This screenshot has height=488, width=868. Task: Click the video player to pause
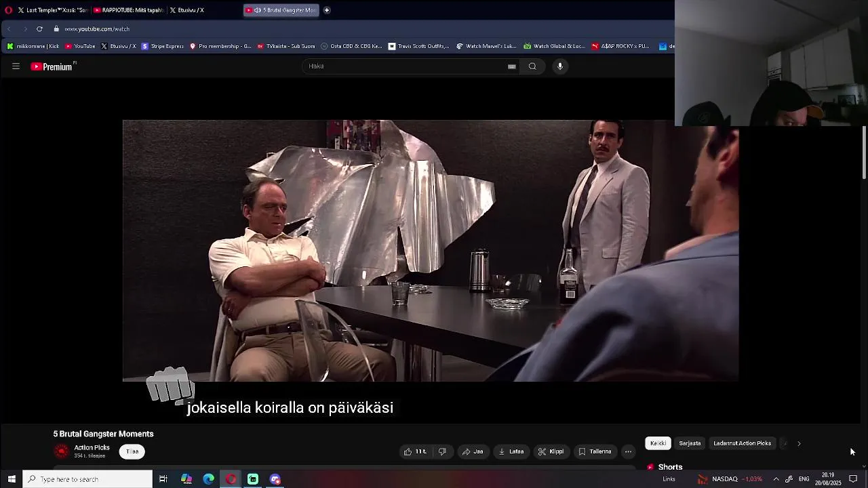coord(431,251)
